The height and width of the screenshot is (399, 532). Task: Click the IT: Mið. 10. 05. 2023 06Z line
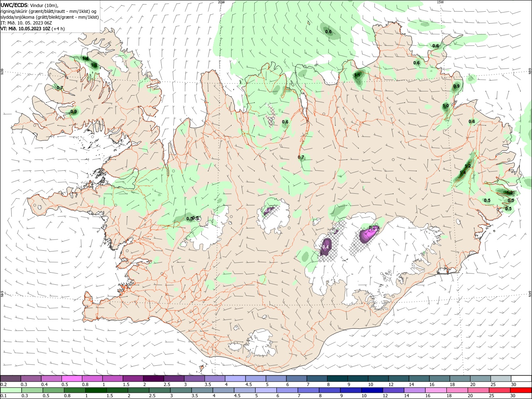coord(26,23)
